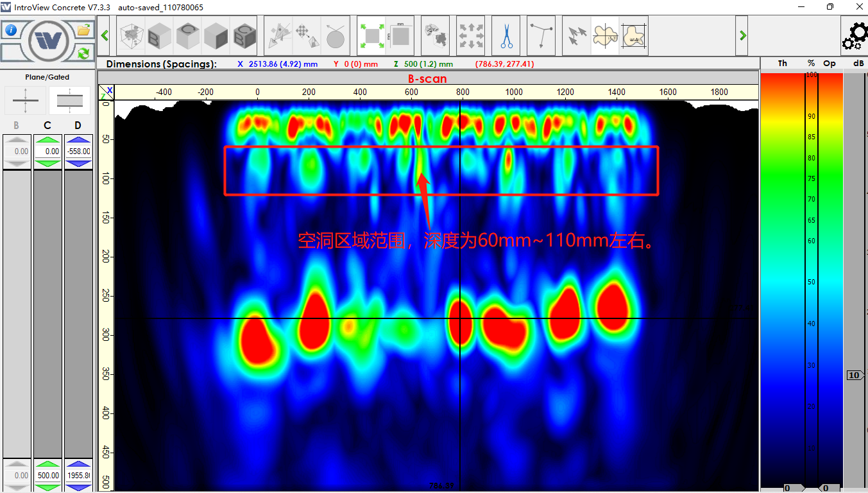Click the green refresh arrows icon
The width and height of the screenshot is (868, 493).
pyautogui.click(x=83, y=53)
